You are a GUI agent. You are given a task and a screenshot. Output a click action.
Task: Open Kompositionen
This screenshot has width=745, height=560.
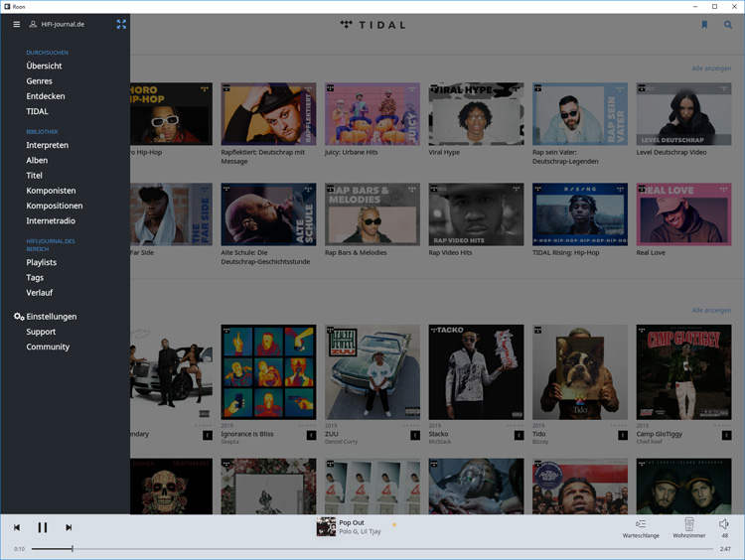(55, 207)
